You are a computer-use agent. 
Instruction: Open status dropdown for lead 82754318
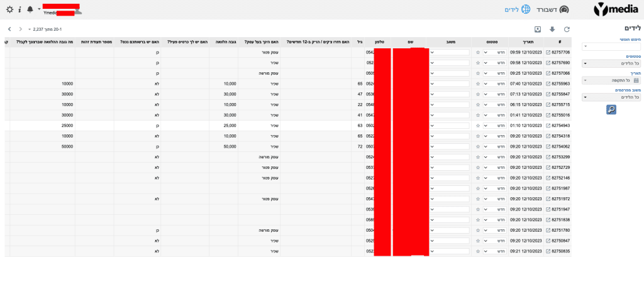495,136
